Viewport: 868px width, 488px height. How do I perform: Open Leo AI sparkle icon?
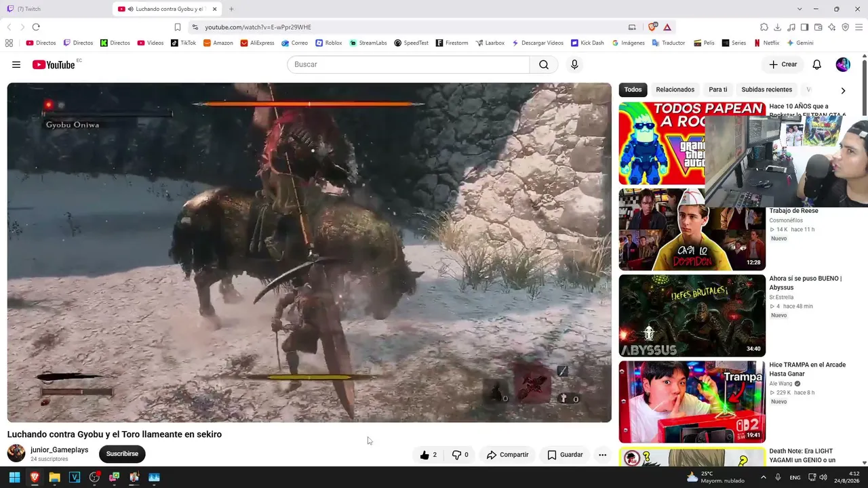(831, 27)
